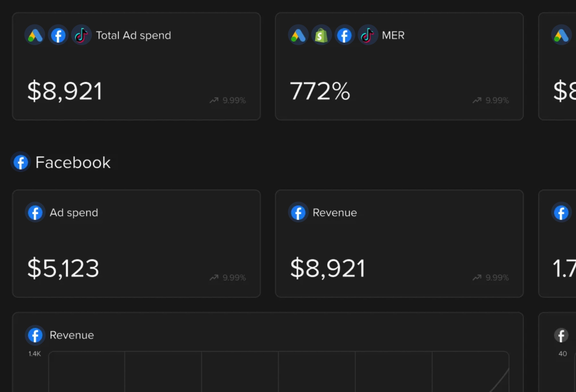Screen dimensions: 576x392
Task: Click the $8,921 value in Total Ad spend card
Action: click(65, 91)
